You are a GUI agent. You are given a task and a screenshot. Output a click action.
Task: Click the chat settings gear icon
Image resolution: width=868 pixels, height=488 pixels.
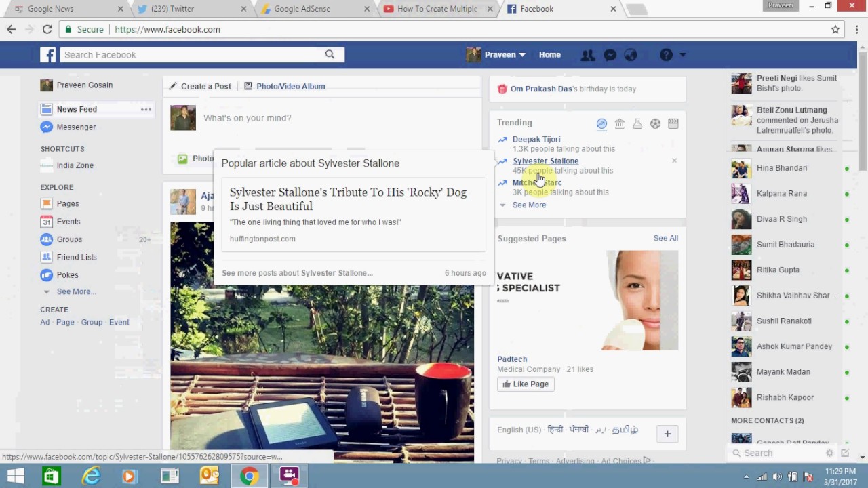tap(829, 453)
